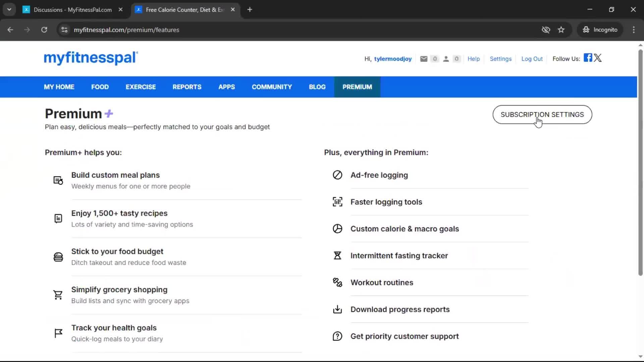Click the Ad-free logging text
This screenshot has width=644, height=362.
pyautogui.click(x=379, y=175)
